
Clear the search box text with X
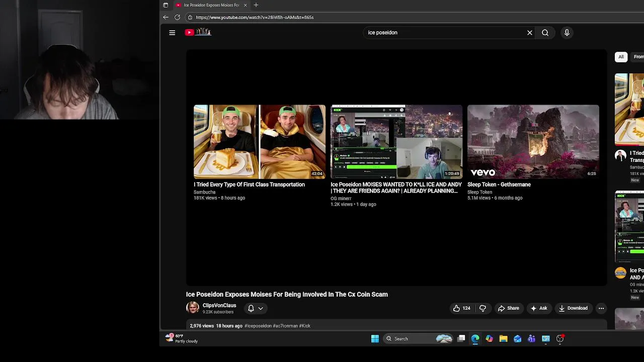coord(529,33)
